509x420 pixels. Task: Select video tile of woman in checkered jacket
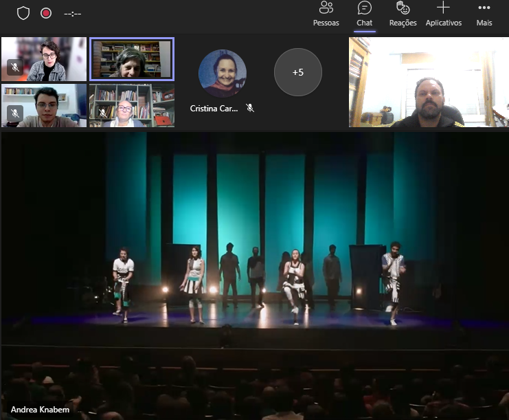point(44,59)
